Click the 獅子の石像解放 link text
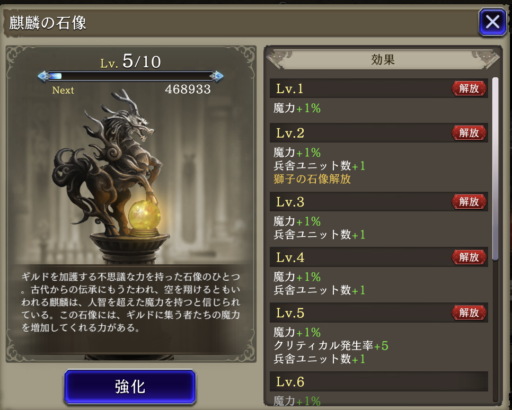The width and height of the screenshot is (512, 410). click(312, 179)
